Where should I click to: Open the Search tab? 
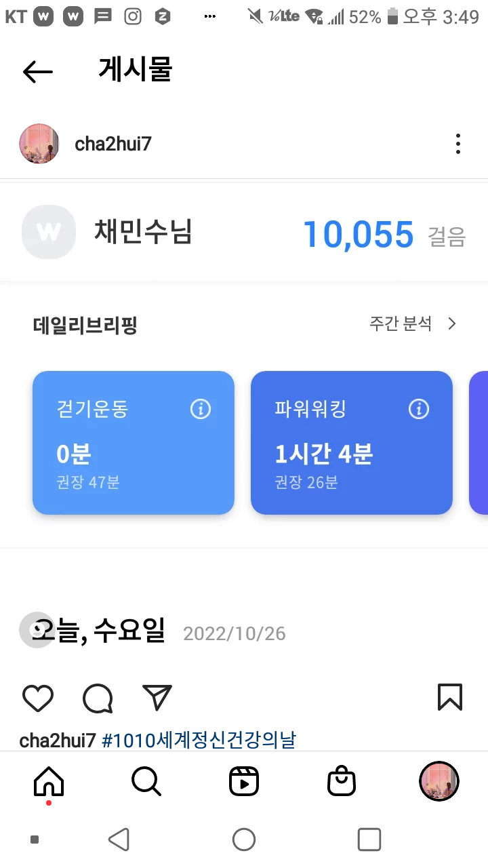146,782
